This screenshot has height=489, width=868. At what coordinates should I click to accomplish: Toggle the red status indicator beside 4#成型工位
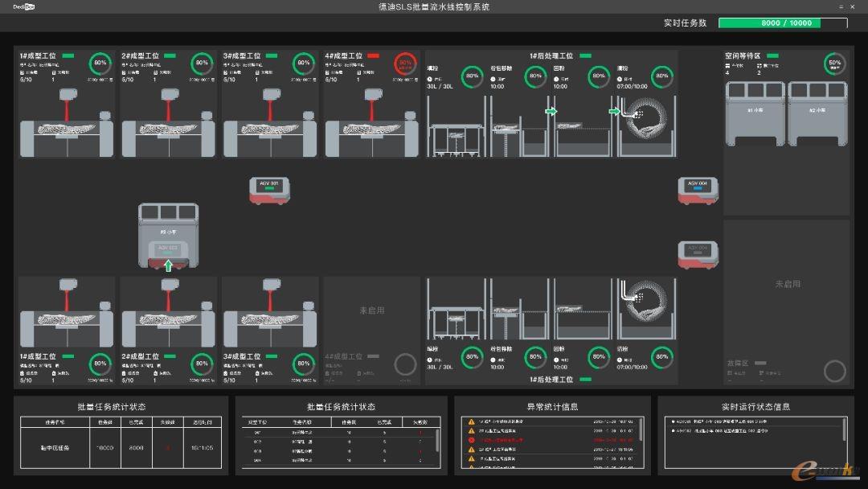pos(373,56)
